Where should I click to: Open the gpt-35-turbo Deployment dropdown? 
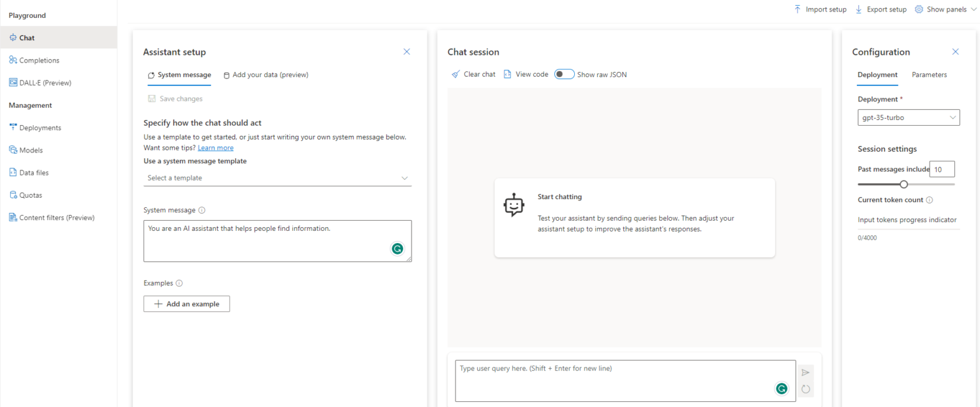(909, 117)
